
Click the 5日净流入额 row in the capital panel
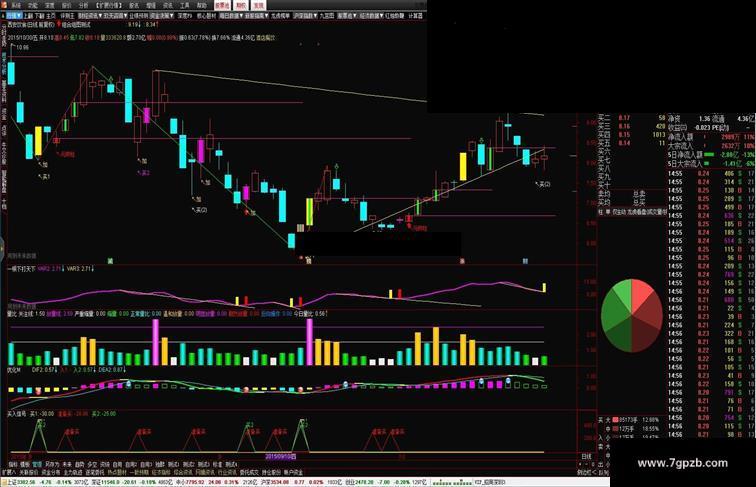coord(711,155)
